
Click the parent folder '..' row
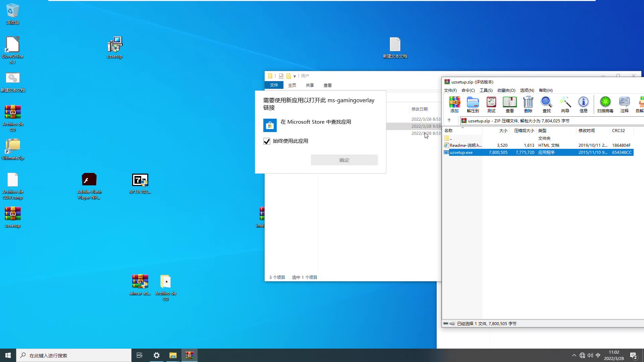[x=538, y=138]
